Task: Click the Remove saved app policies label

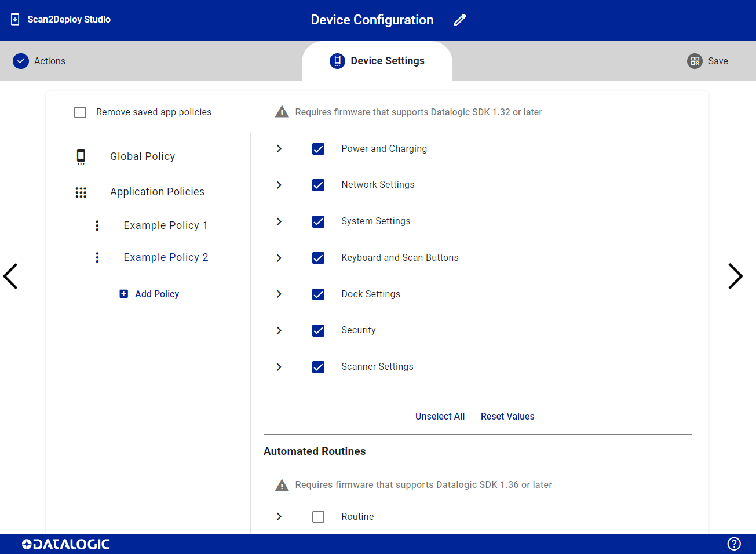Action: (154, 112)
